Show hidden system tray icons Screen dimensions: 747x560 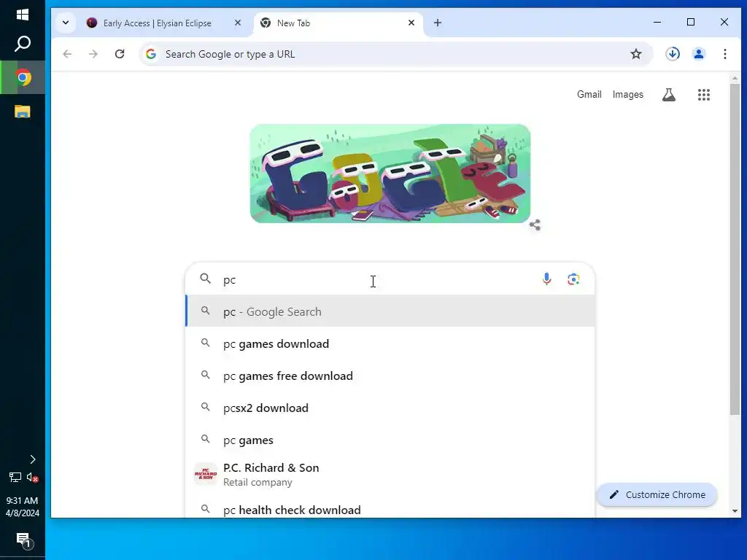(32, 459)
